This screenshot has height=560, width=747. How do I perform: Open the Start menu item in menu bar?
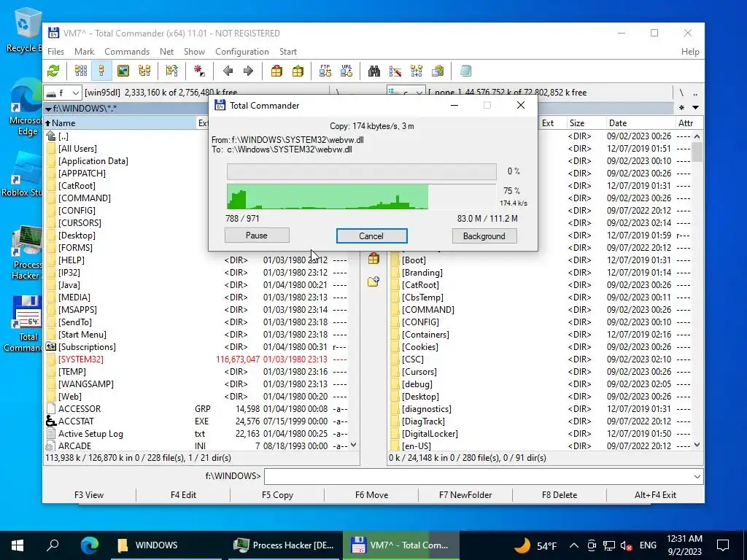pyautogui.click(x=287, y=52)
